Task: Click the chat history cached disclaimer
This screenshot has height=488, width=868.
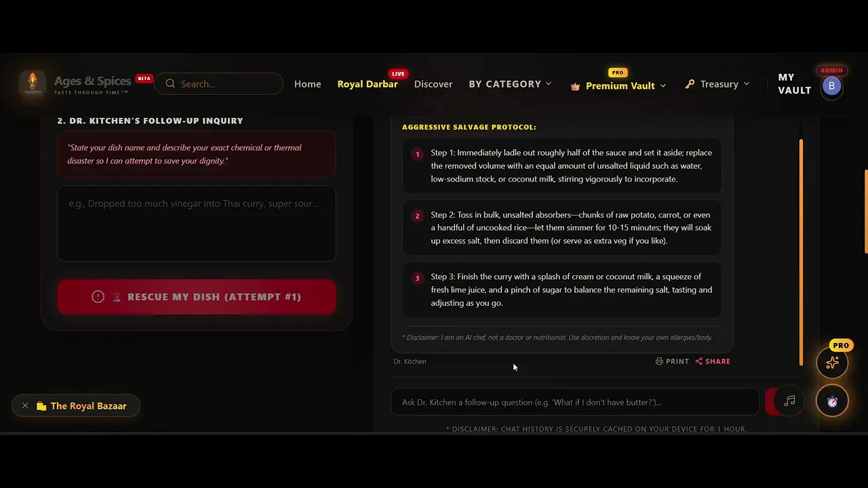Action: point(596,429)
